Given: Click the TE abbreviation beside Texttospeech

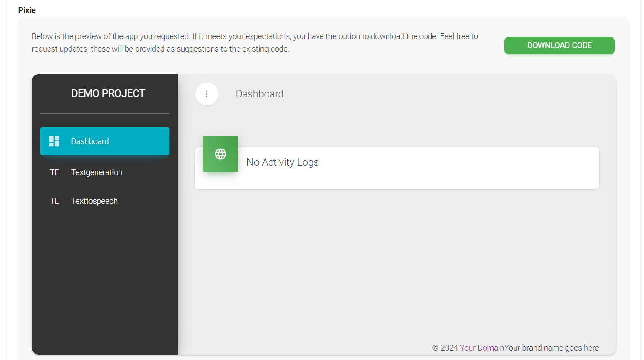Looking at the screenshot, I should click(x=54, y=201).
